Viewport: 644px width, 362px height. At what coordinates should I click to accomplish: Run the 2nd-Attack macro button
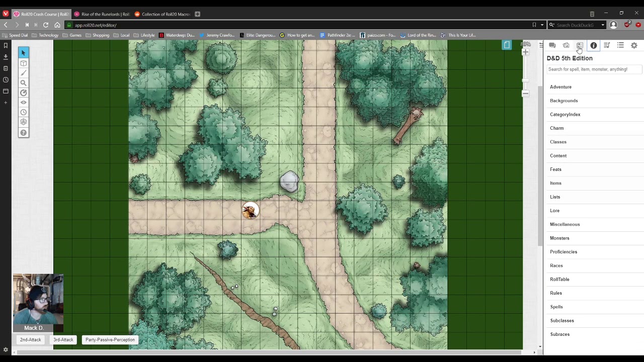30,340
